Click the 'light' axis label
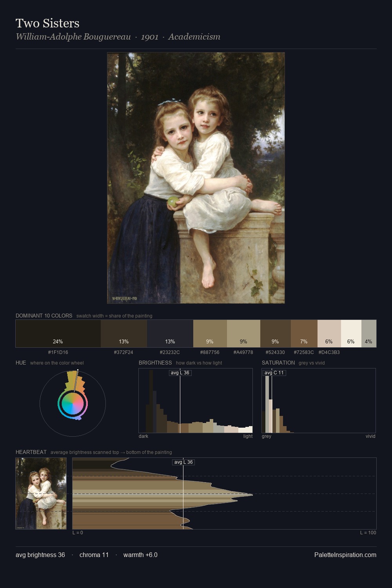 tap(248, 436)
